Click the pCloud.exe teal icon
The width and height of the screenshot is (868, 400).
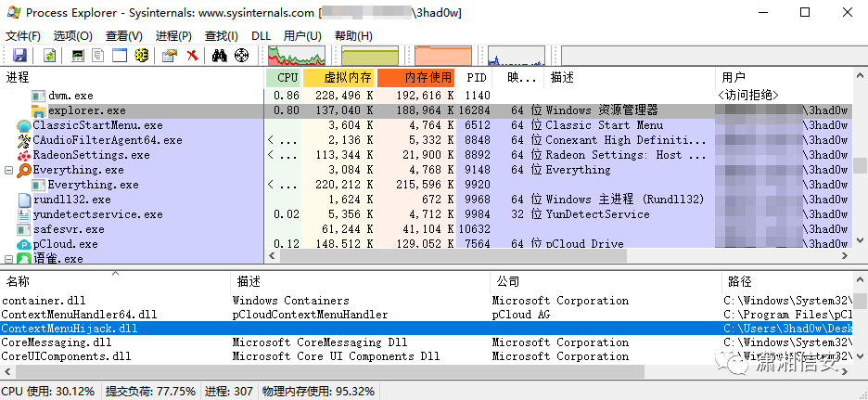24,244
